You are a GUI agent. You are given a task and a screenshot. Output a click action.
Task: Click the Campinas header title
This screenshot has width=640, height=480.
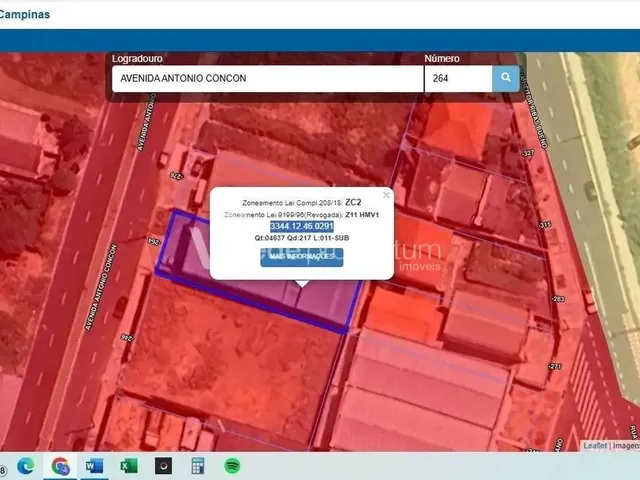point(24,14)
